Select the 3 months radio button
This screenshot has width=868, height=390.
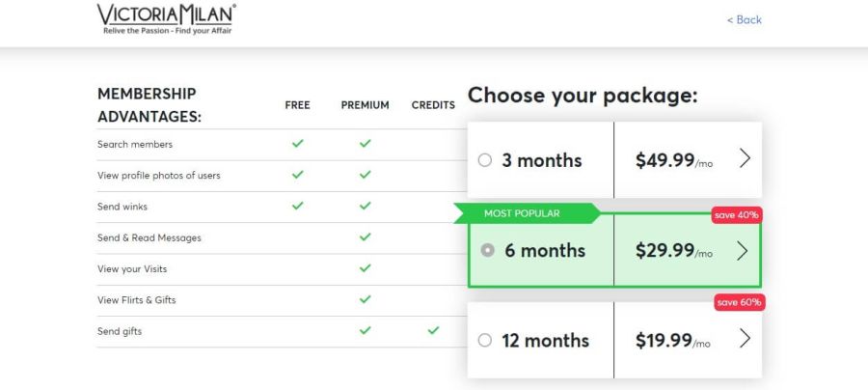pos(485,160)
